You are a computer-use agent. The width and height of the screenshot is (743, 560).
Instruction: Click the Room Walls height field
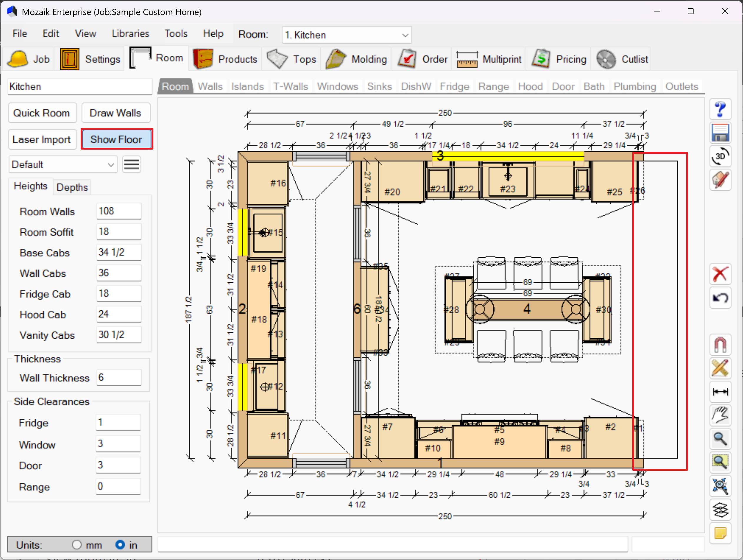(x=119, y=211)
